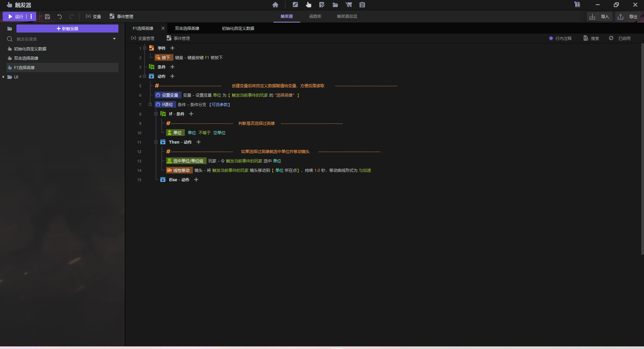644x349 pixels.
Task: Open the notepad-with-pencil editor icon in the title bar
Action: pos(322,5)
